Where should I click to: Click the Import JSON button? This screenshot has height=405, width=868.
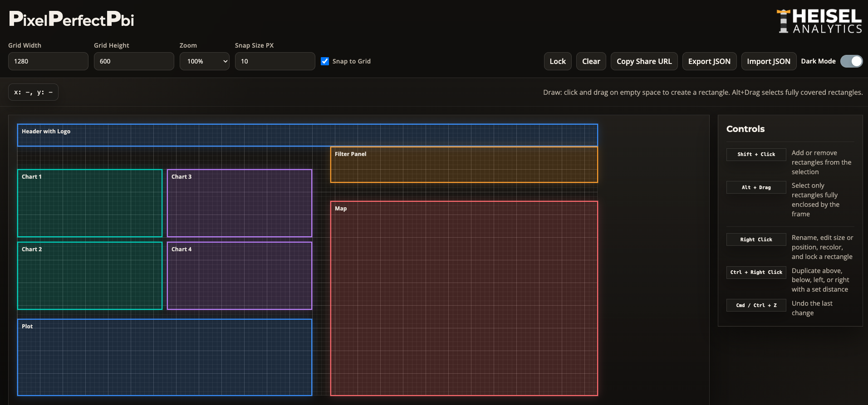tap(769, 61)
